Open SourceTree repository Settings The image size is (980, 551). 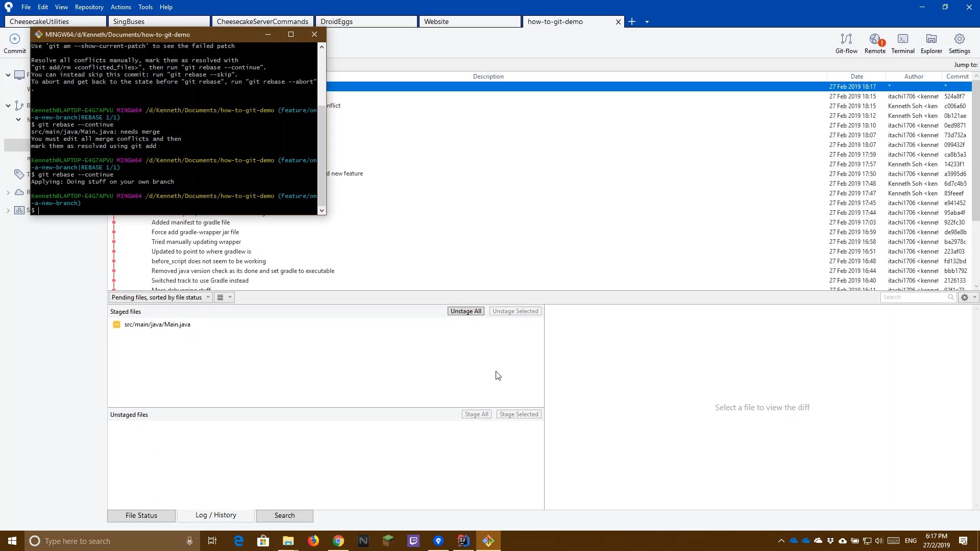click(x=960, y=43)
